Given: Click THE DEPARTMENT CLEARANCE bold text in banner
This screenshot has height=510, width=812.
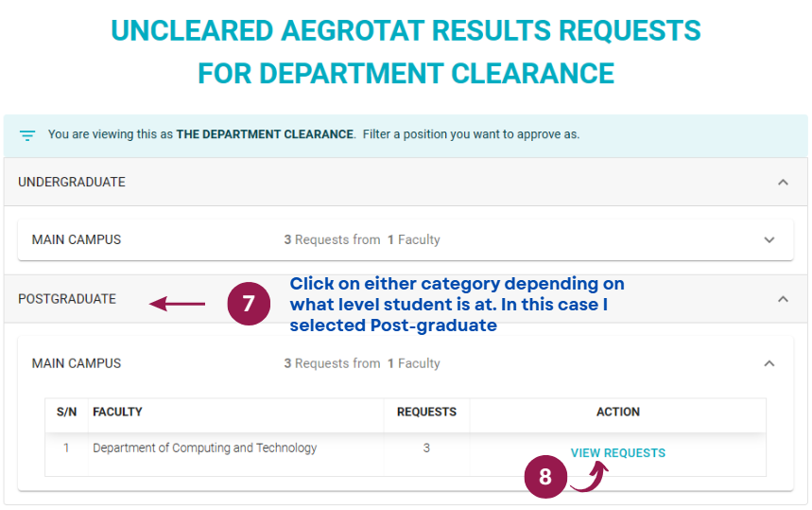Looking at the screenshot, I should (265, 134).
